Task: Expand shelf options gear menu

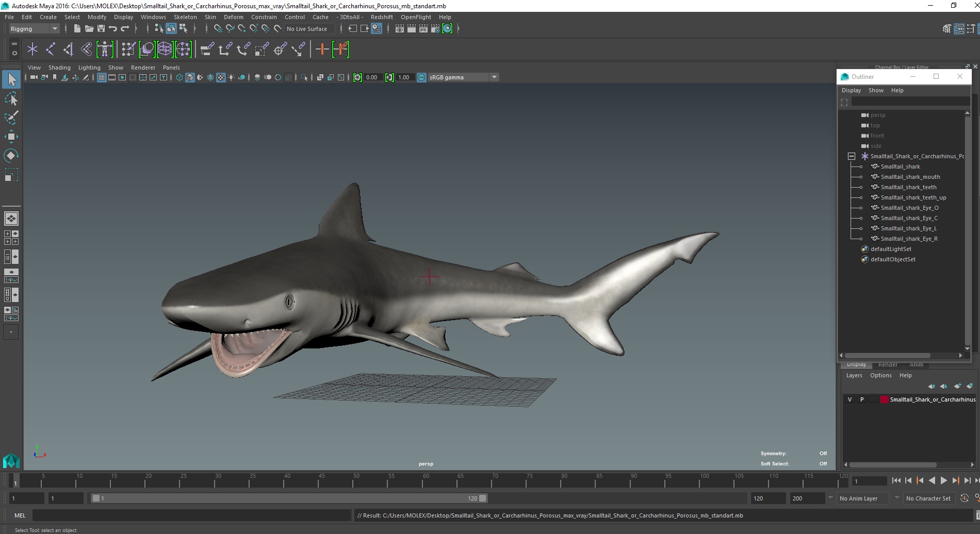Action: (x=14, y=53)
